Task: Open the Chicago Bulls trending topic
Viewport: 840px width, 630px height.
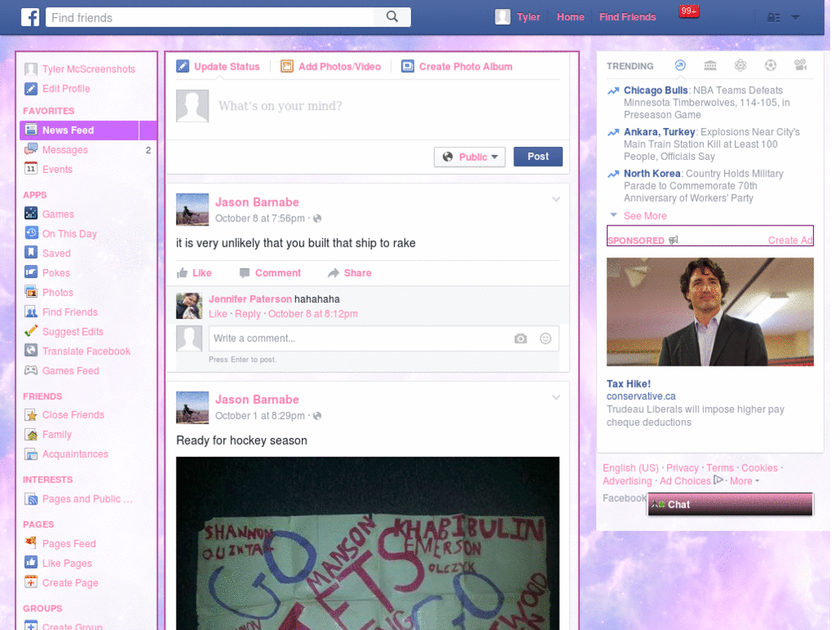Action: click(655, 90)
